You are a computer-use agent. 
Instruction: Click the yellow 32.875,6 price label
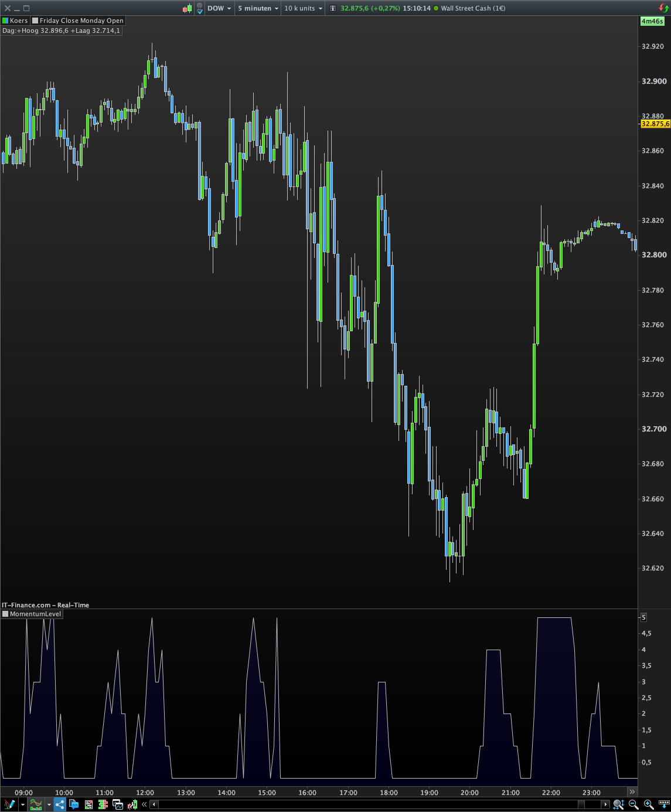click(655, 124)
